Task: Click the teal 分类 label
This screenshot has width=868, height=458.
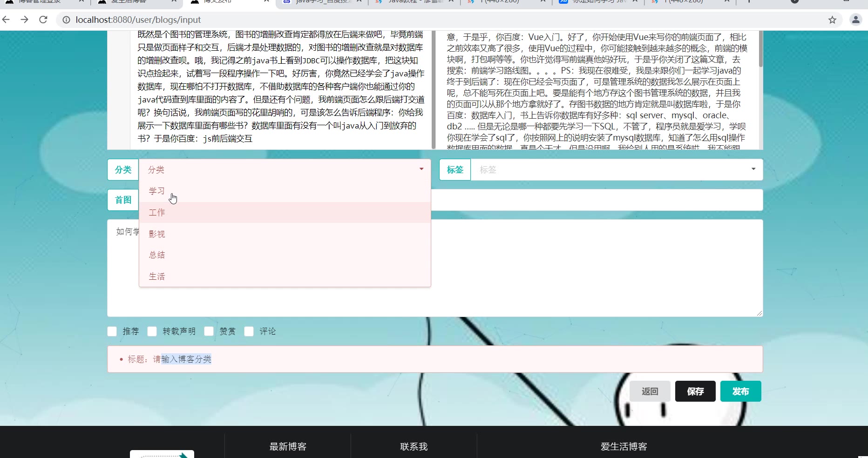Action: [123, 170]
